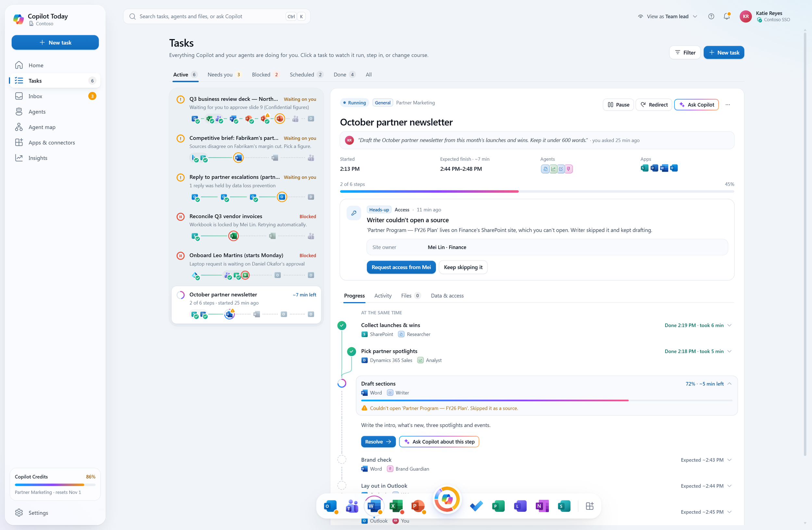Click Ask Copilot about this step
This screenshot has width=812, height=530.
439,442
